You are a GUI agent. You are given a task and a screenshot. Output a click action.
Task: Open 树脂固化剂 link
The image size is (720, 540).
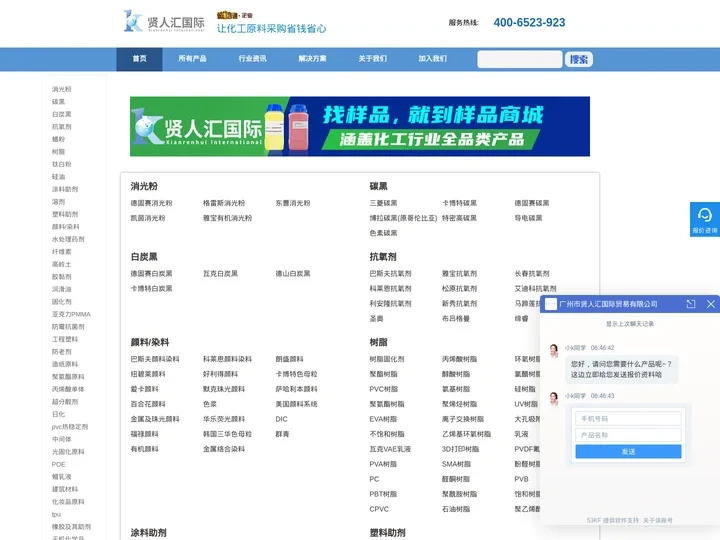pyautogui.click(x=387, y=359)
